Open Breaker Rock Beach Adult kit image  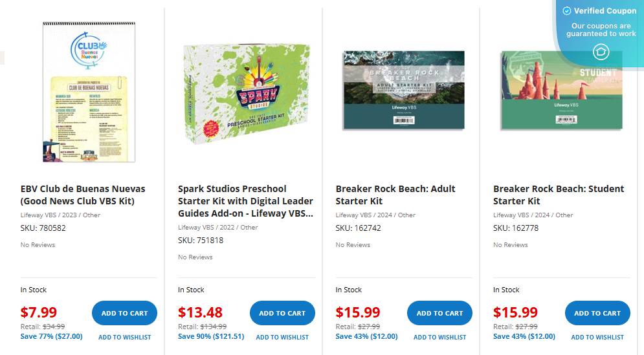403,90
